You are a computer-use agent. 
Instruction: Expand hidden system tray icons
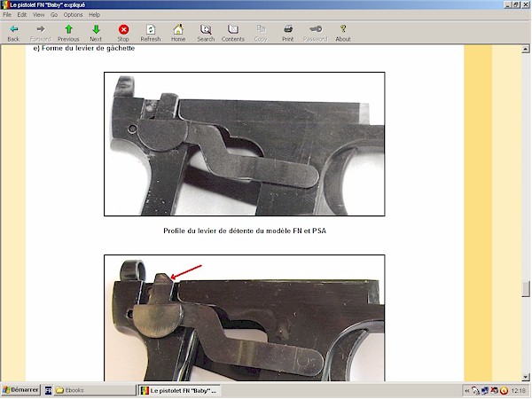465,391
